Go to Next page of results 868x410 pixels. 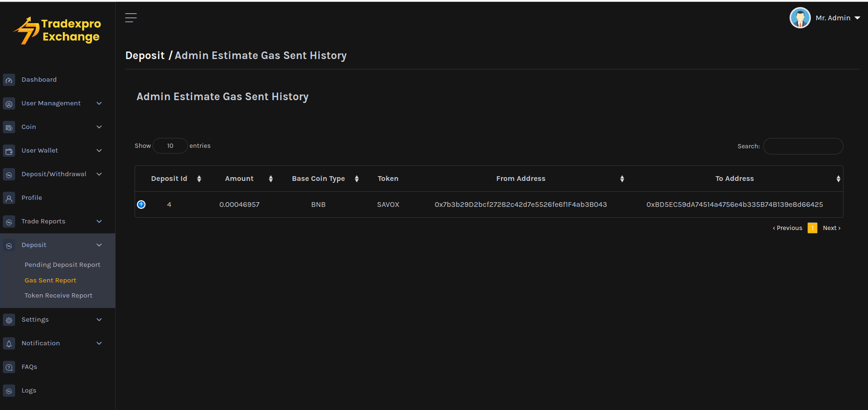click(831, 228)
